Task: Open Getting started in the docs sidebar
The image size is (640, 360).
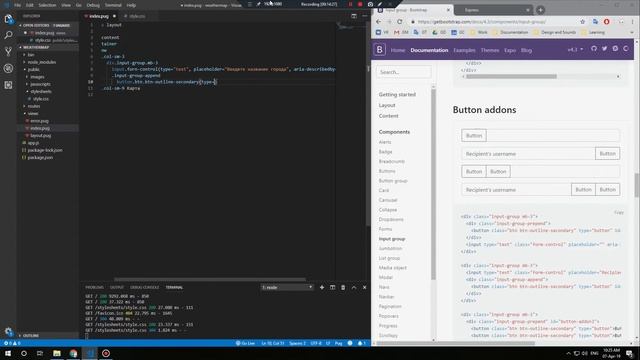Action: pos(397,94)
